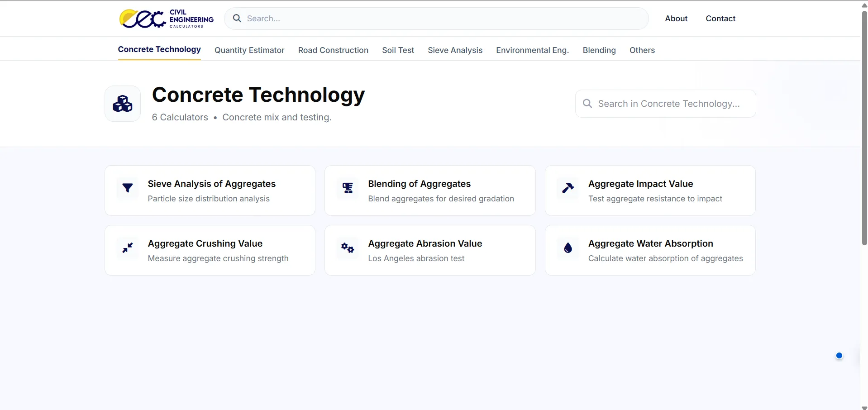Open the Contact link in header
The height and width of the screenshot is (410, 868).
[x=720, y=19]
